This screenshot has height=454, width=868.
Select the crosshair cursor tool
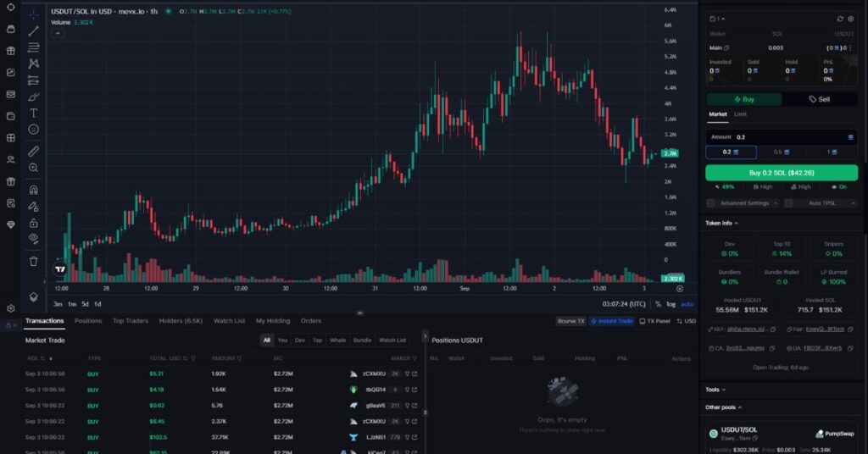click(34, 15)
